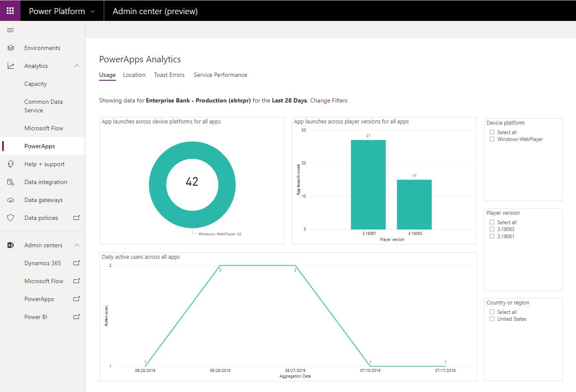Collapse the Analytics section chevron
576x392 pixels.
(x=77, y=66)
